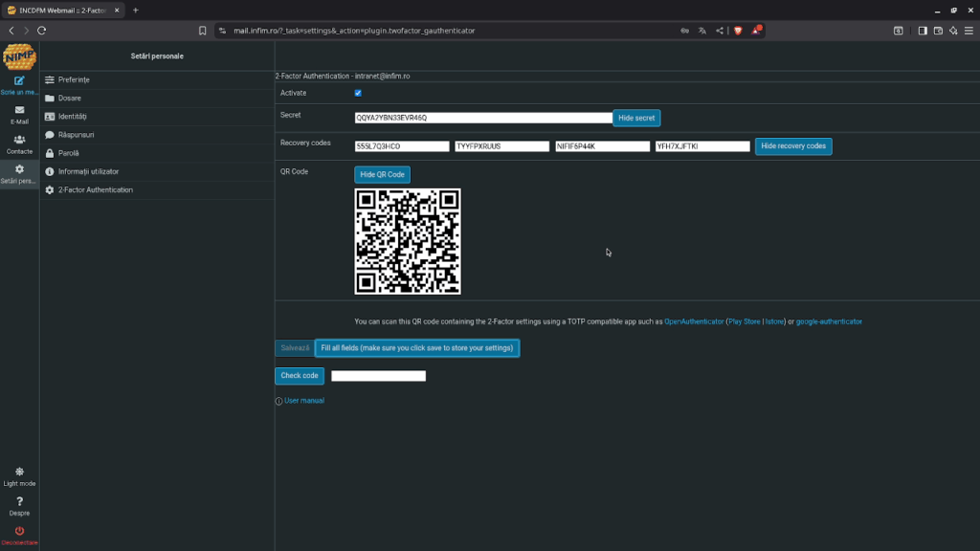Image resolution: width=980 pixels, height=551 pixels.
Task: Click the picture-in-picture icon in toolbar
Action: [898, 31]
